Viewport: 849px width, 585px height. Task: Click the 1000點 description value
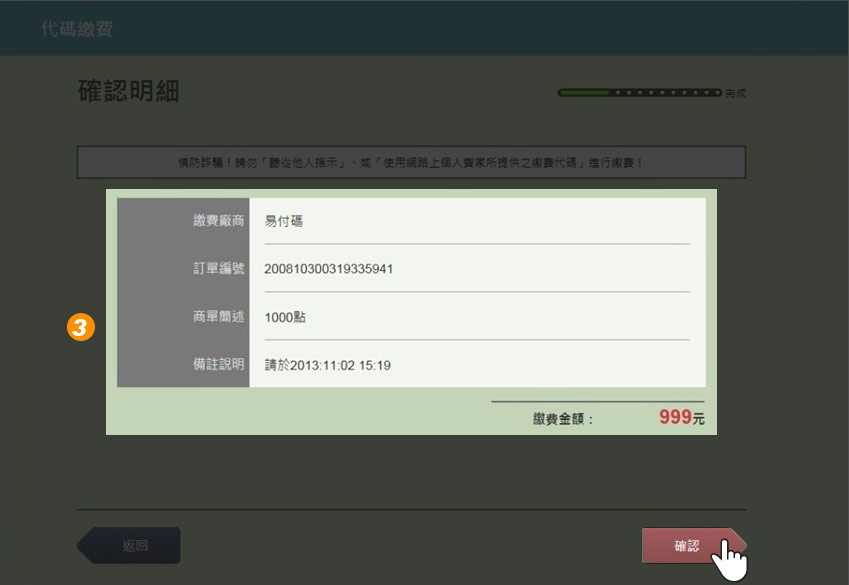tap(285, 317)
